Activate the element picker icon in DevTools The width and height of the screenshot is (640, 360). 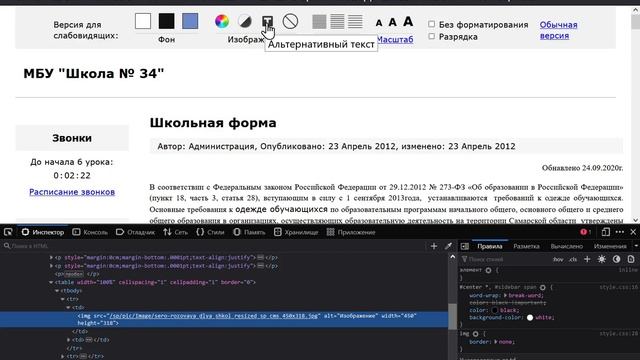click(8, 232)
